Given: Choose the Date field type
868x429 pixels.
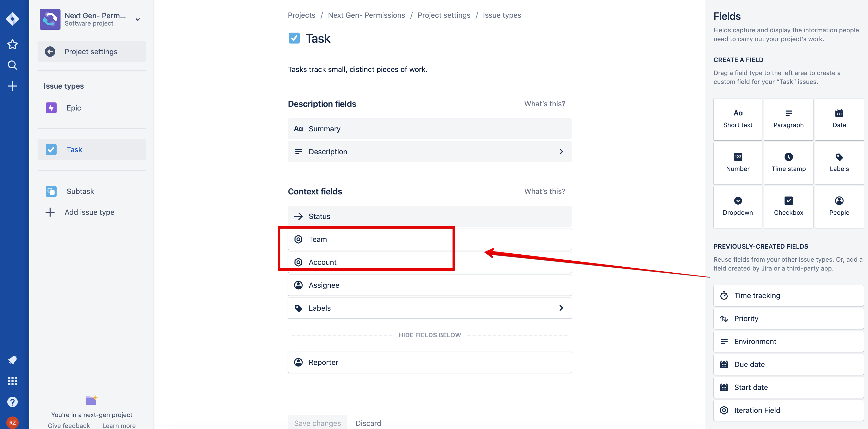Looking at the screenshot, I should [839, 119].
